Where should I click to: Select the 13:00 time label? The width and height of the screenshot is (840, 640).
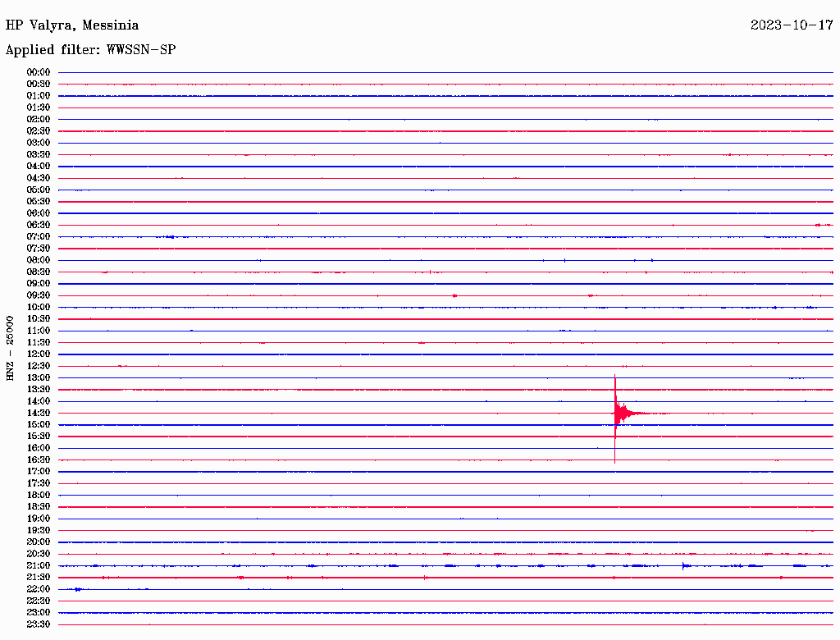[x=39, y=378]
